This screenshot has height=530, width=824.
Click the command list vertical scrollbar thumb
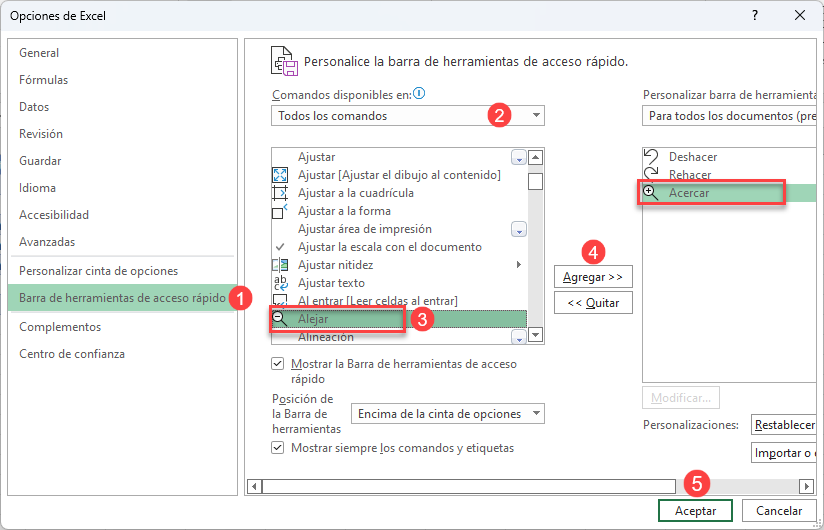pyautogui.click(x=535, y=181)
